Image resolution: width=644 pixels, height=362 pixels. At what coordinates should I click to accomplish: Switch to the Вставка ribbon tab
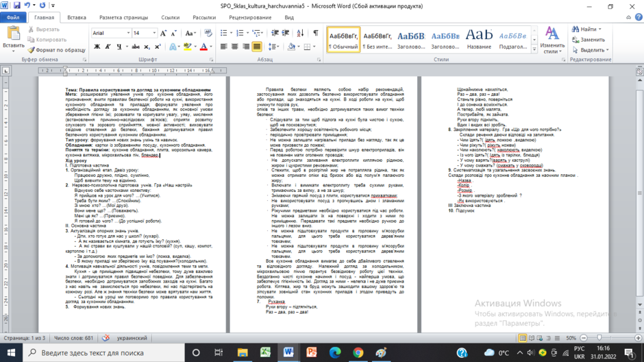pos(77,18)
